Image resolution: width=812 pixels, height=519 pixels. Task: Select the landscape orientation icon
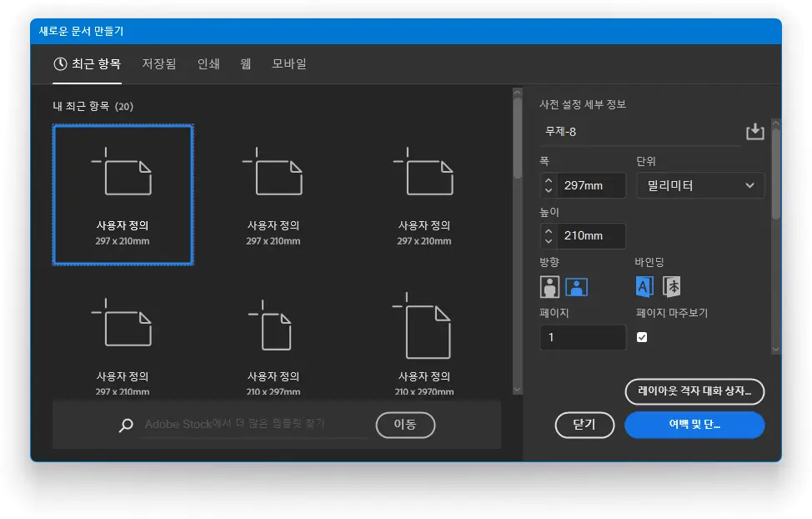click(x=576, y=286)
